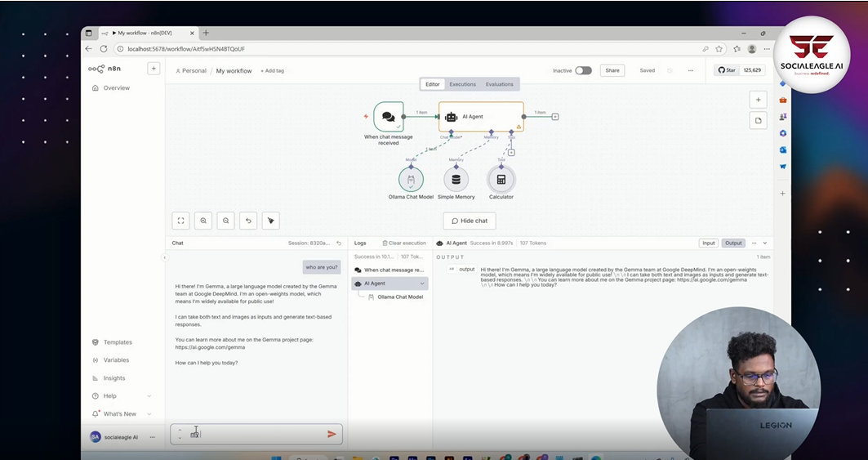The height and width of the screenshot is (460, 868).
Task: Send the chat message with the arrow icon
Action: [332, 434]
